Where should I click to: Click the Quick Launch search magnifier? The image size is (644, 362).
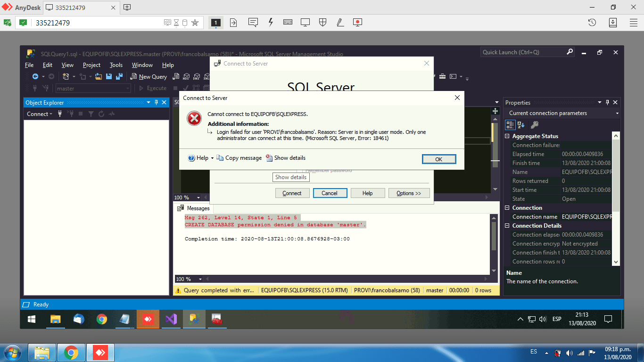(570, 52)
